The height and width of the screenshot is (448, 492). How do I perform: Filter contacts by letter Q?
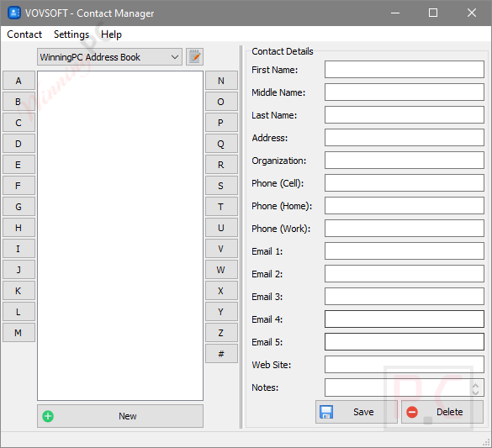pos(221,144)
